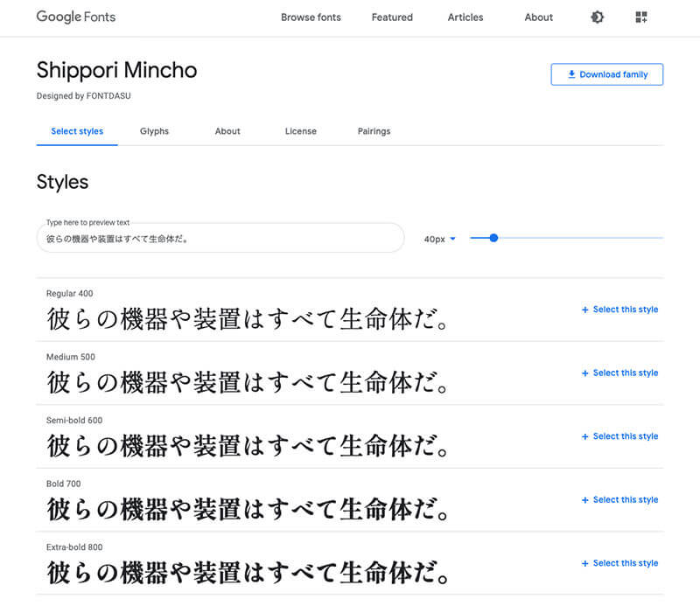Screen dimensions: 700x613
Task: Select the Semi-bold 600 style
Action: click(619, 436)
